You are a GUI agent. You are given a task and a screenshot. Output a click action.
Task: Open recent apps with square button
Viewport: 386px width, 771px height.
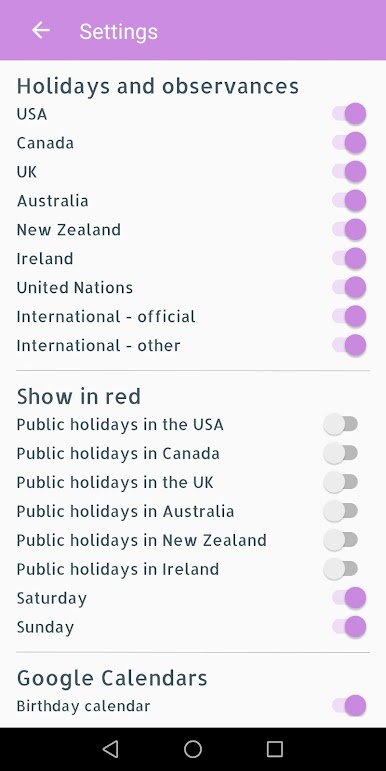tap(275, 749)
